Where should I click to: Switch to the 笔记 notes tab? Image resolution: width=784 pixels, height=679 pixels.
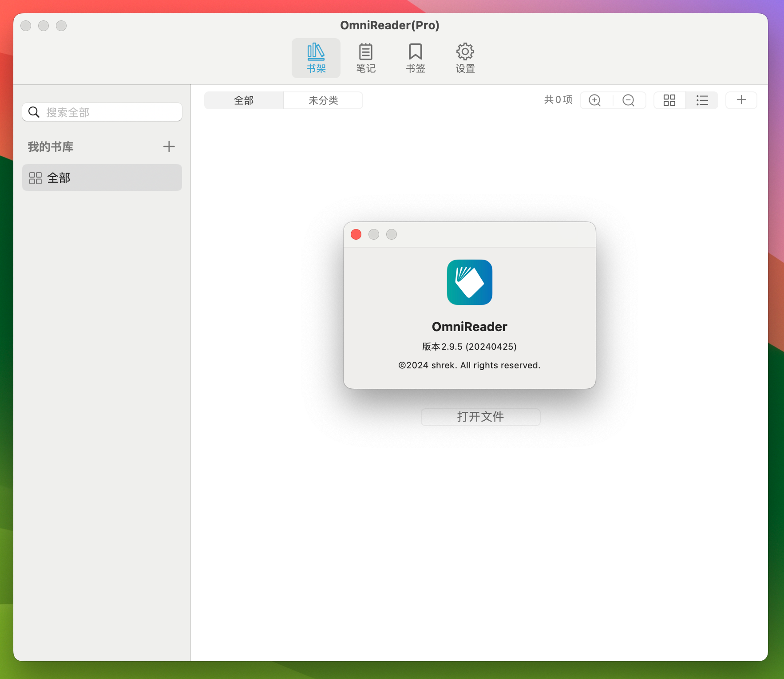(x=366, y=58)
